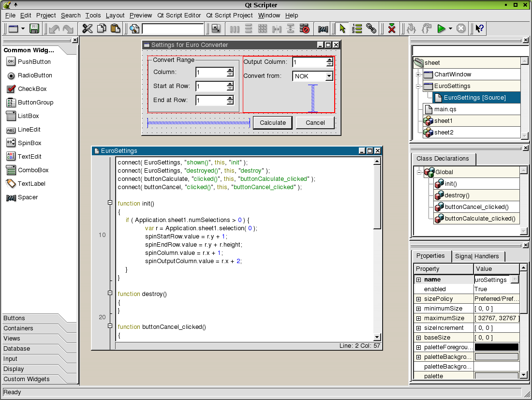Click the paletteBackground gray color swatch
The height and width of the screenshot is (400, 532).
pos(497,356)
